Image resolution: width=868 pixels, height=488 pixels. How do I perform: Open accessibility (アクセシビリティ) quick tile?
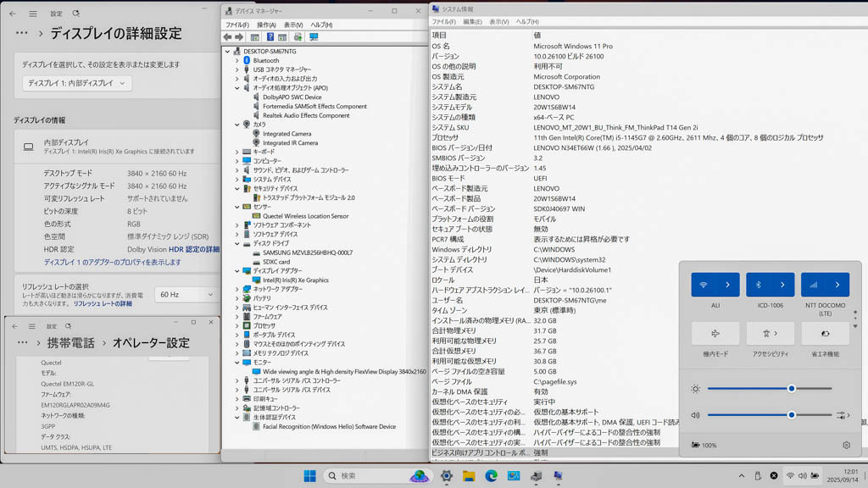click(770, 334)
